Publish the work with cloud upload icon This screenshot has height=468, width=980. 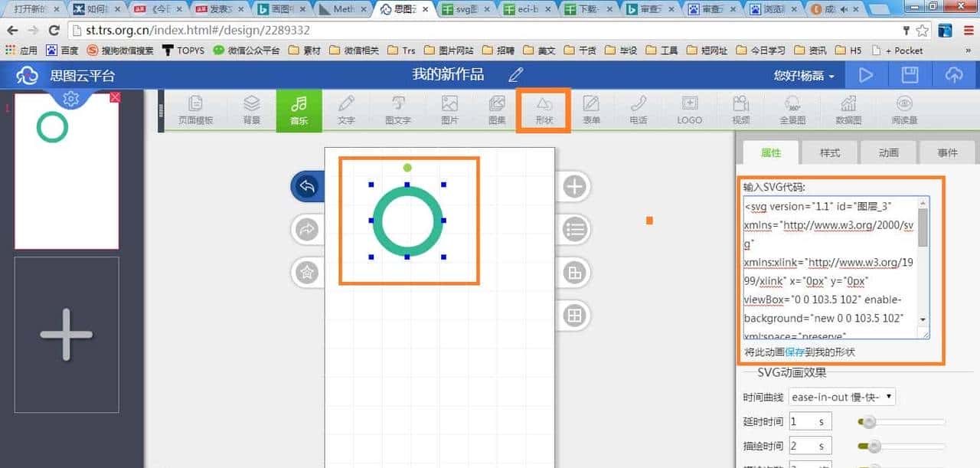tap(954, 75)
